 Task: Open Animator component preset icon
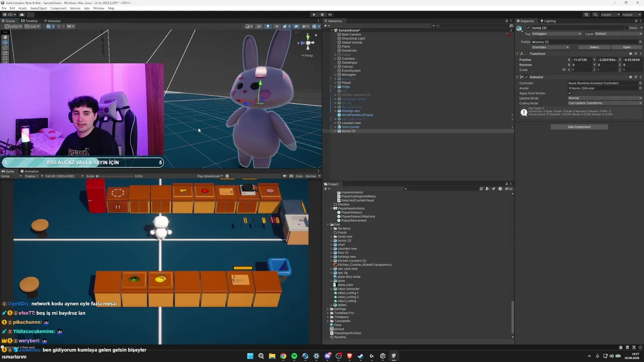click(635, 77)
